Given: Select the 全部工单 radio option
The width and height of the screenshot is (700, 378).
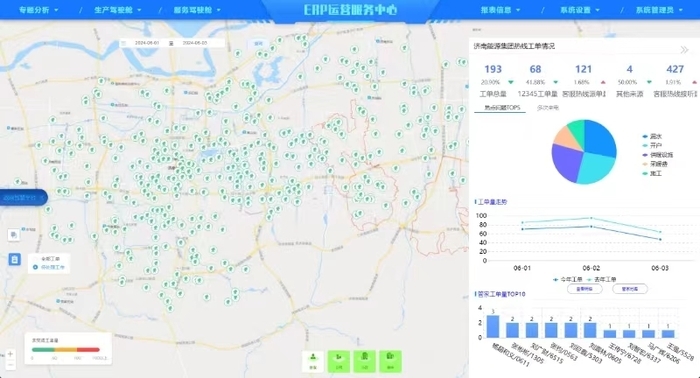Looking at the screenshot, I should 36,259.
